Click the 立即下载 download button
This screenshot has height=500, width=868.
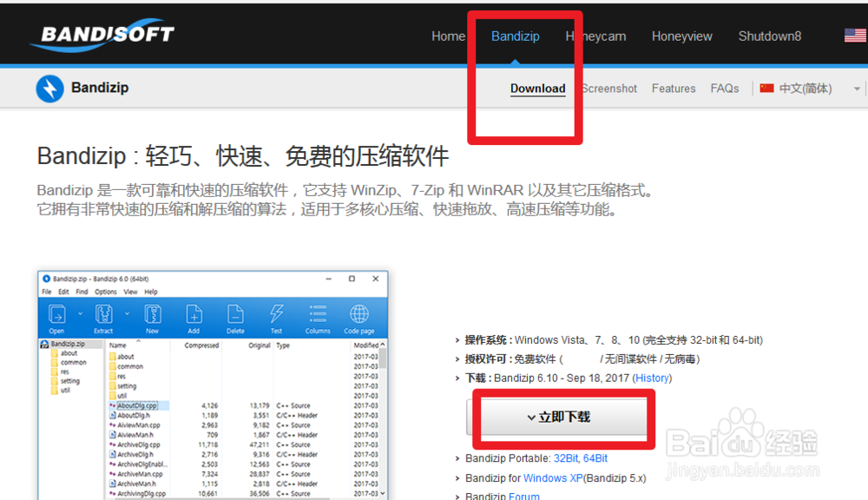[x=558, y=417]
